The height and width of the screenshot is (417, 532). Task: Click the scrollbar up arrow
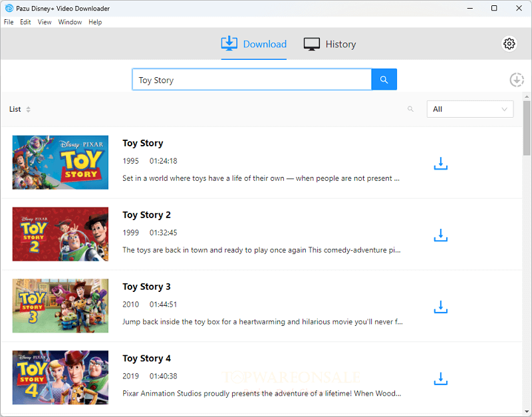pyautogui.click(x=526, y=96)
